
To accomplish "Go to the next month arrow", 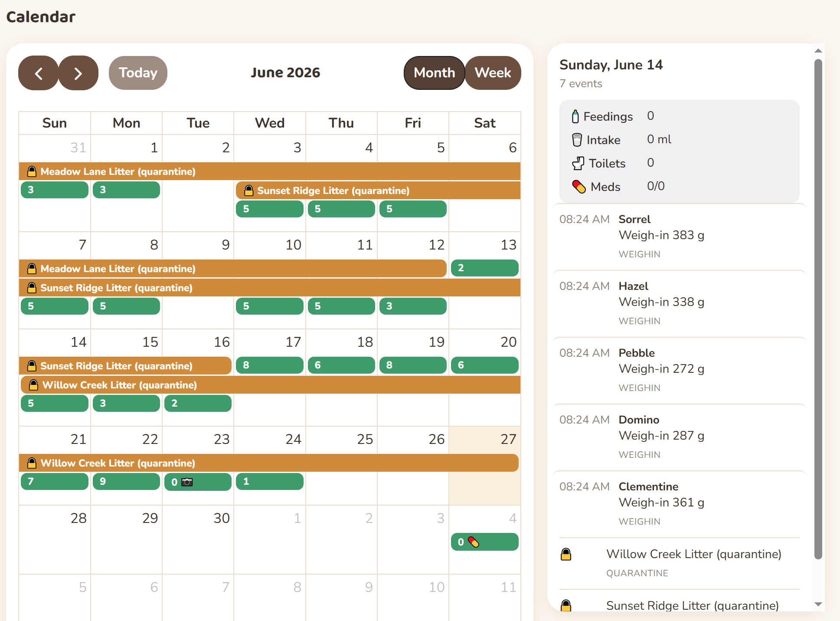I will click(x=78, y=73).
